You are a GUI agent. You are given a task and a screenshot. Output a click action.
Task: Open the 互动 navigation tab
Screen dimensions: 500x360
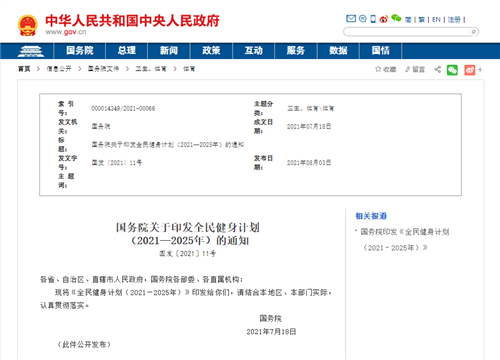(x=254, y=51)
